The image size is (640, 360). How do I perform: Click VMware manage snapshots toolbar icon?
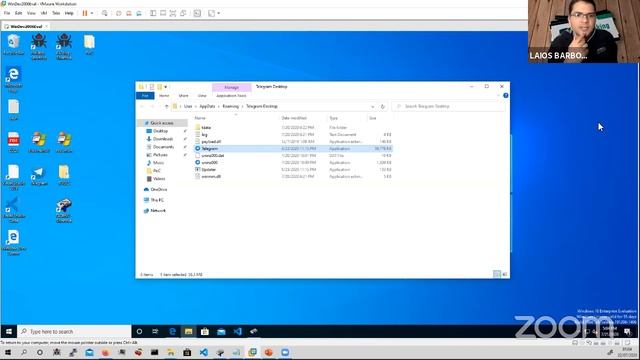pos(139,13)
